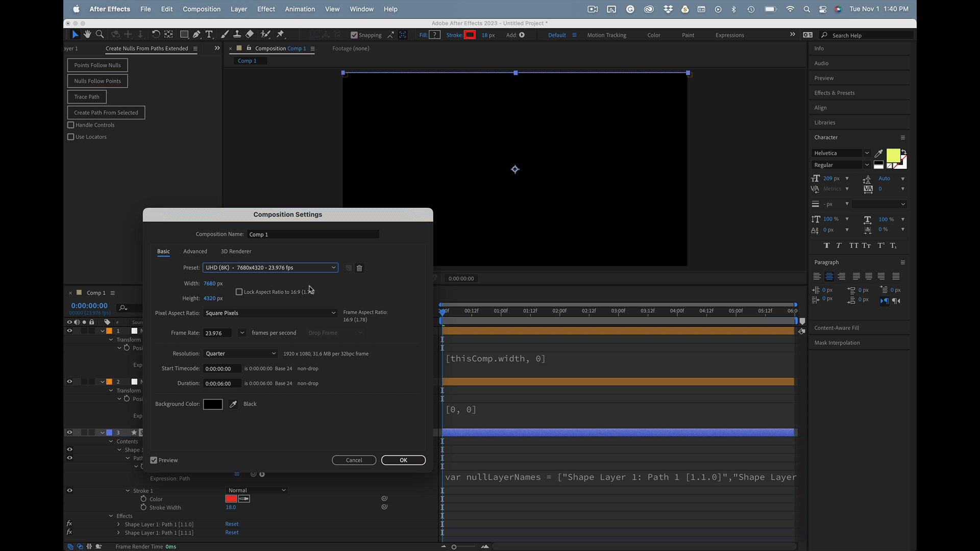Open the Composition menu
The width and height of the screenshot is (980, 551).
pos(202,9)
